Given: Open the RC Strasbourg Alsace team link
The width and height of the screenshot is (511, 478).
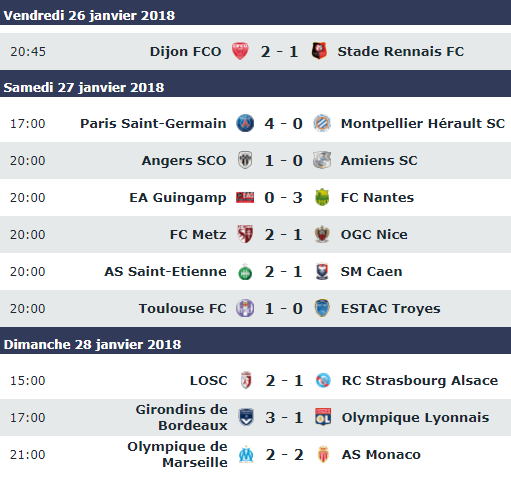Looking at the screenshot, I should coord(420,381).
